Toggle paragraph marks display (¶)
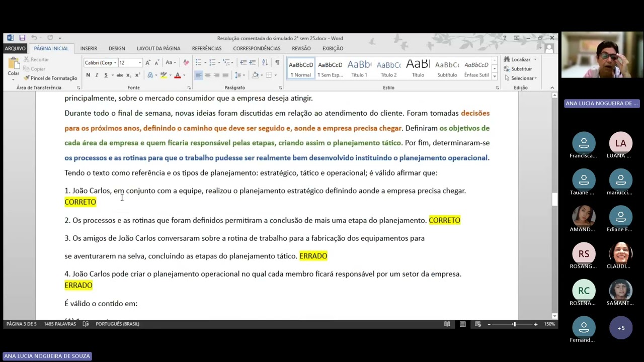Screen dimensions: 644x362 point(277,63)
